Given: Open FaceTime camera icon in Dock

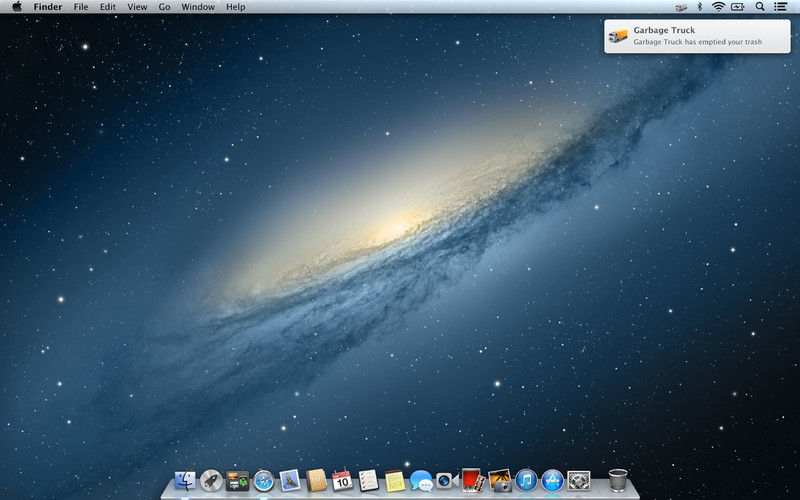Looking at the screenshot, I should (447, 481).
